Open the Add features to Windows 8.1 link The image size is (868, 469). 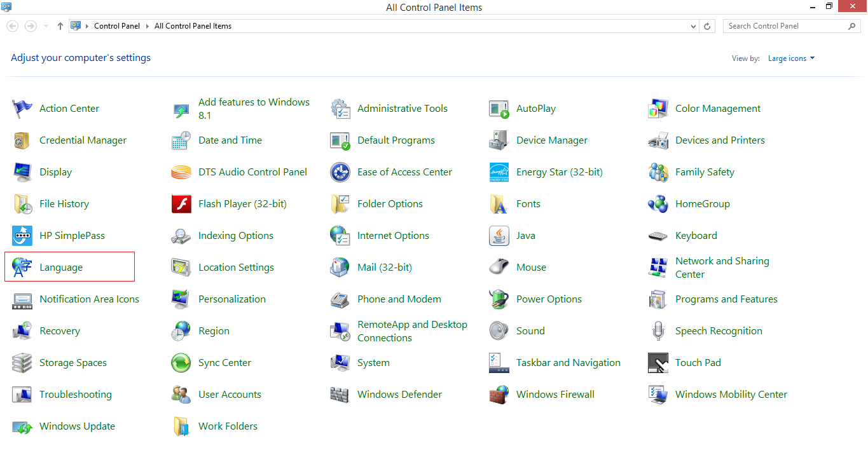coord(254,109)
